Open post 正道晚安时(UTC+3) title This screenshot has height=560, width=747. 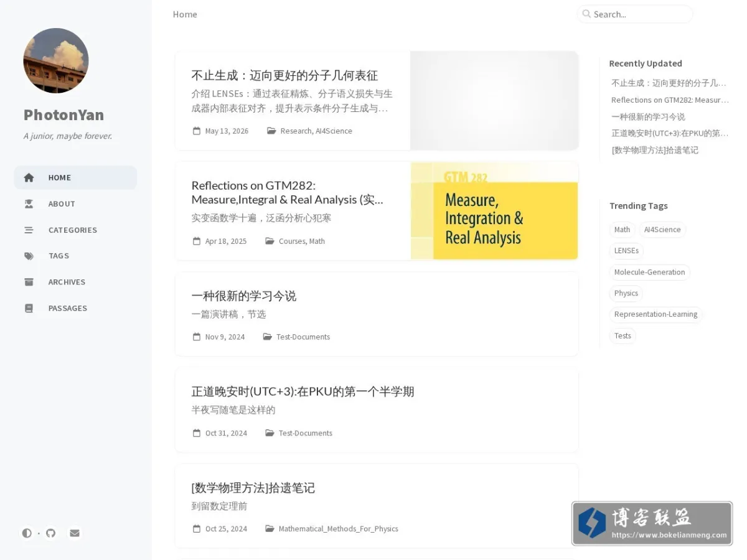click(303, 391)
